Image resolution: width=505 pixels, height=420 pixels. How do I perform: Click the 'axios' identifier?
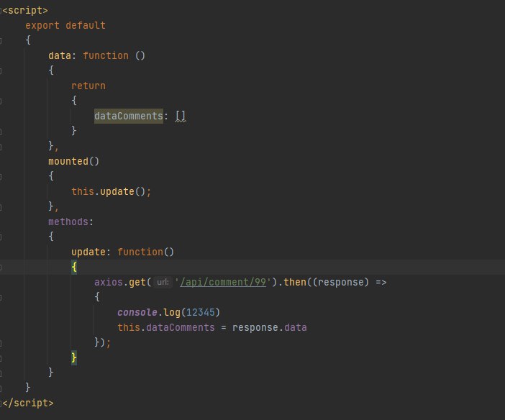click(109, 282)
